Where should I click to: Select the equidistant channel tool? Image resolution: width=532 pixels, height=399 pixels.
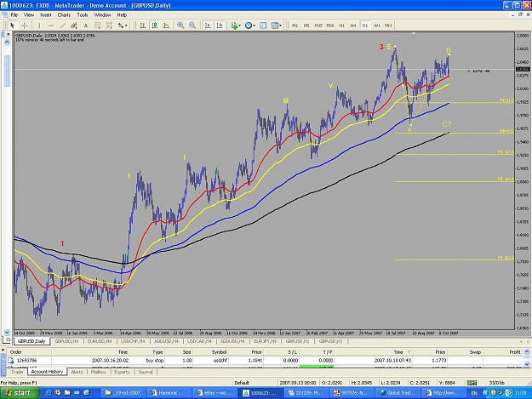(x=74, y=26)
